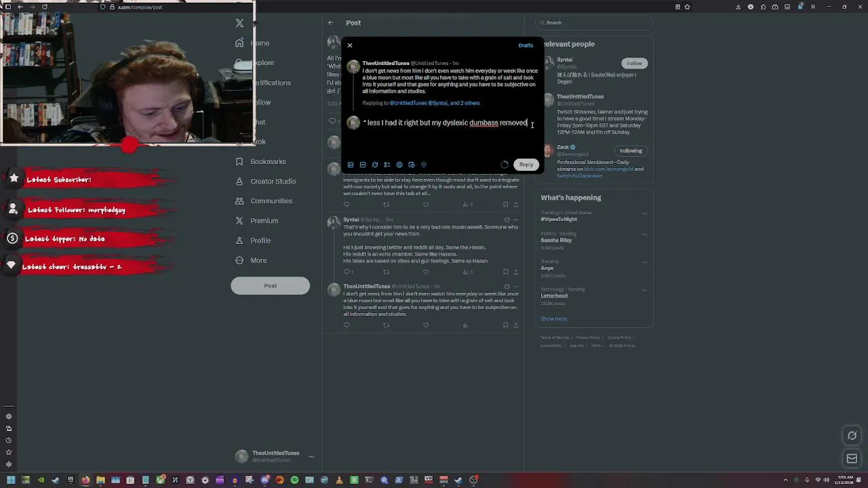Open options for the Anya trend

(644, 262)
